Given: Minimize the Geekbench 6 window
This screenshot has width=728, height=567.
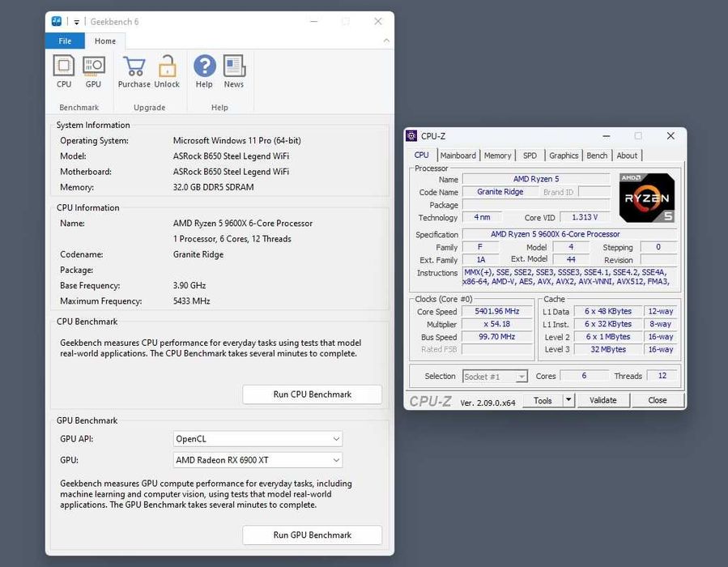Looking at the screenshot, I should pyautogui.click(x=314, y=21).
